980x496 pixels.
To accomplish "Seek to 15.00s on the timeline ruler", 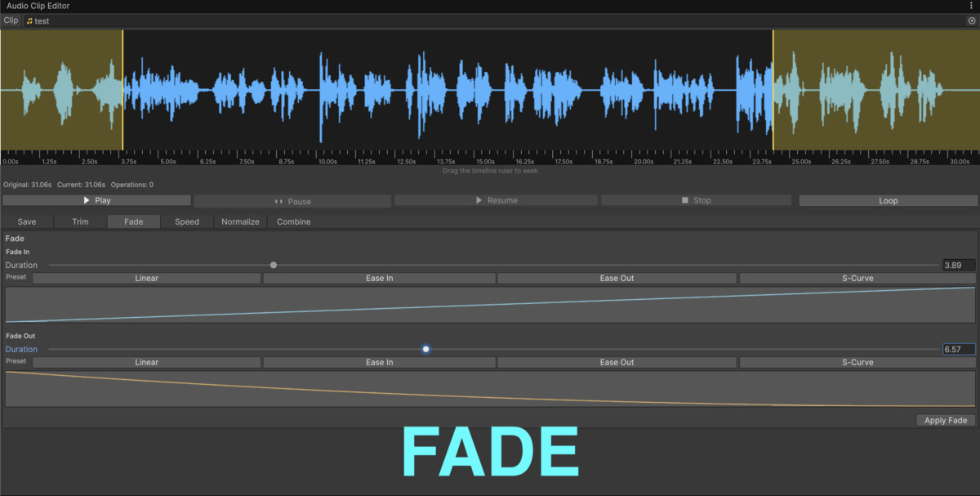I will tap(485, 161).
